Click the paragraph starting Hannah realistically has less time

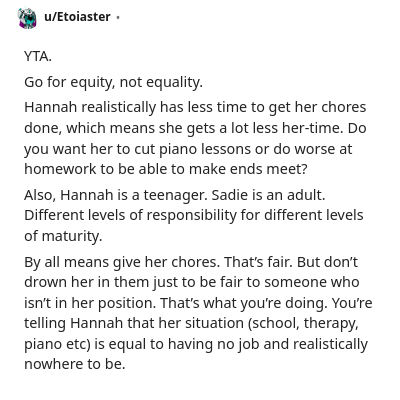tap(195, 138)
